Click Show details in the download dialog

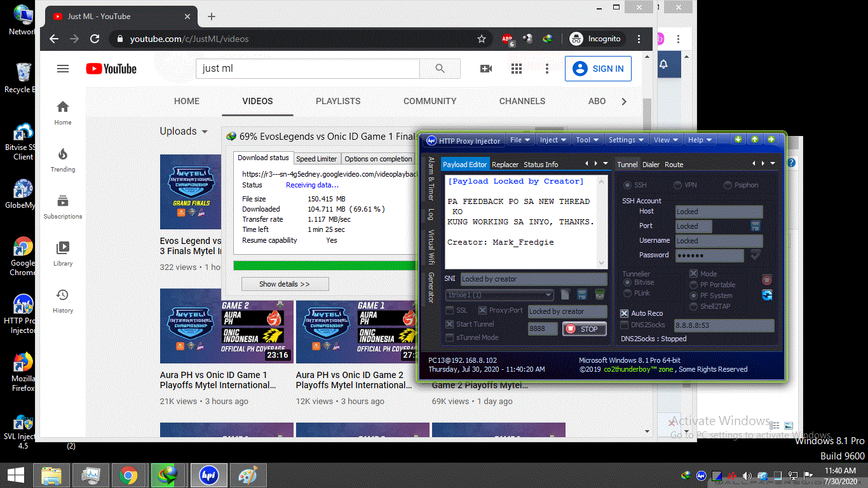[285, 284]
